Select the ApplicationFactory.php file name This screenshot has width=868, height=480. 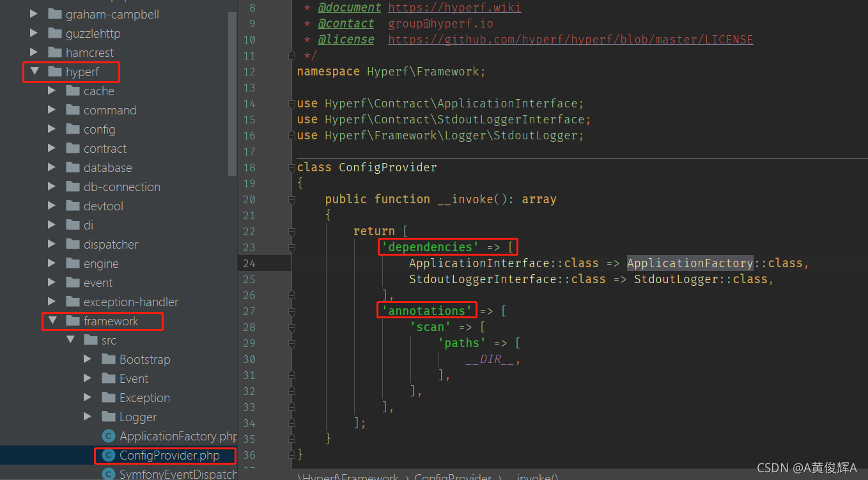tap(178, 437)
